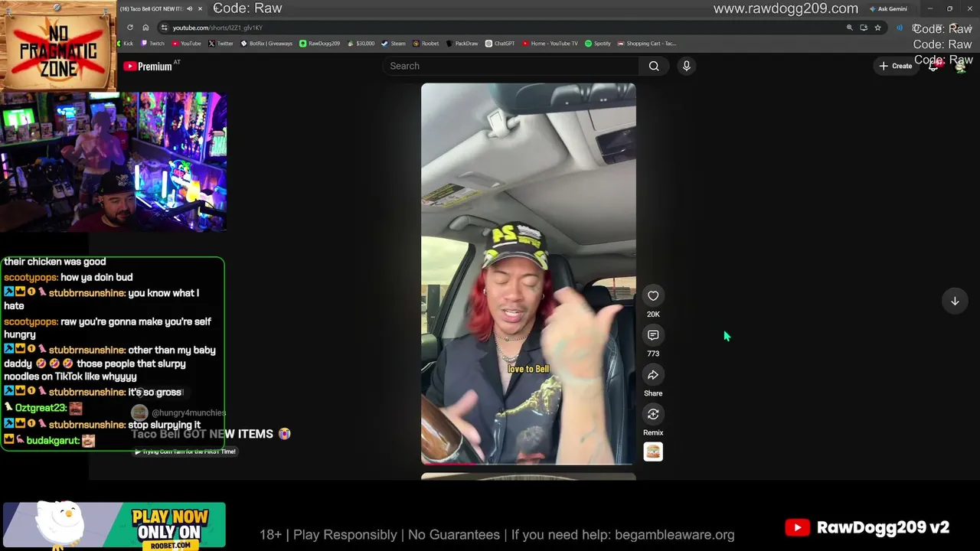Image resolution: width=980 pixels, height=551 pixels.
Task: Open the YouTube Premium home logo
Action: click(148, 67)
